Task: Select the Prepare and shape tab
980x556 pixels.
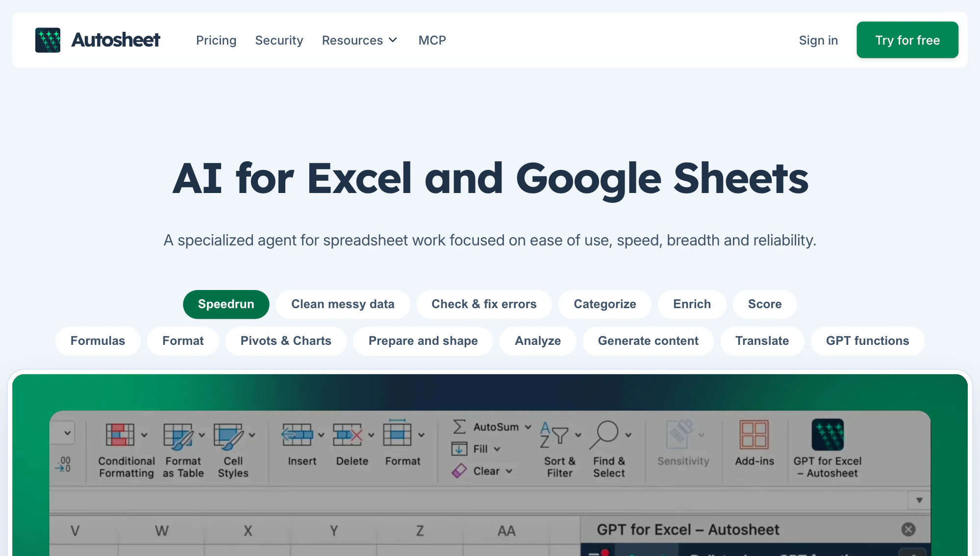Action: click(423, 341)
